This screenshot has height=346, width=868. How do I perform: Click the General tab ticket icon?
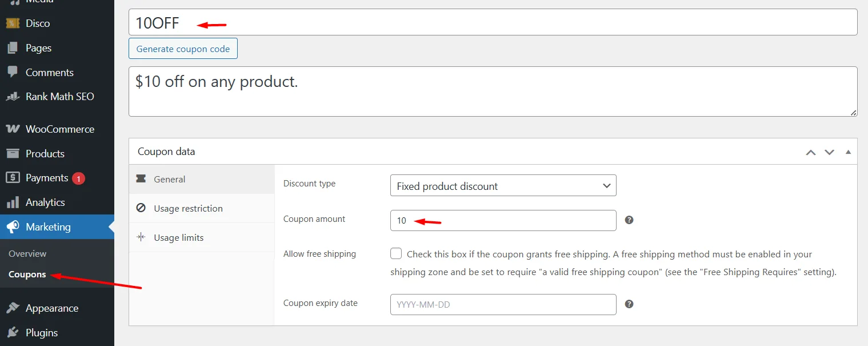point(141,179)
